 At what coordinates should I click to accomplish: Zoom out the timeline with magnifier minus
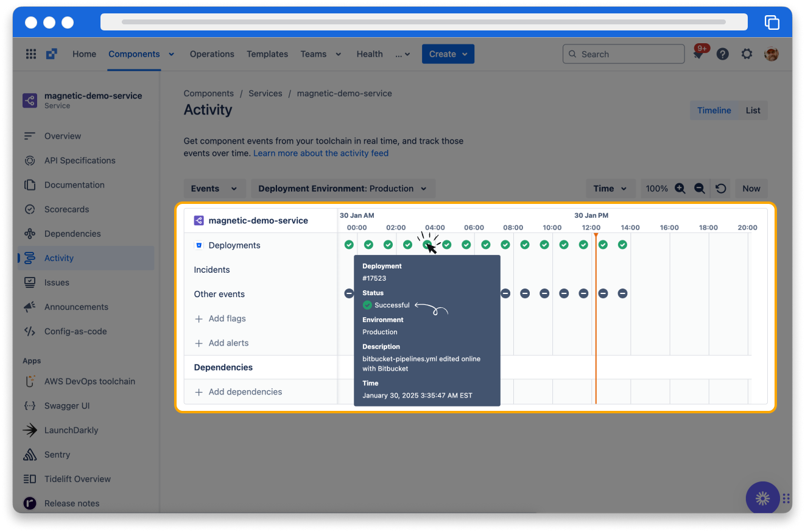pos(700,189)
